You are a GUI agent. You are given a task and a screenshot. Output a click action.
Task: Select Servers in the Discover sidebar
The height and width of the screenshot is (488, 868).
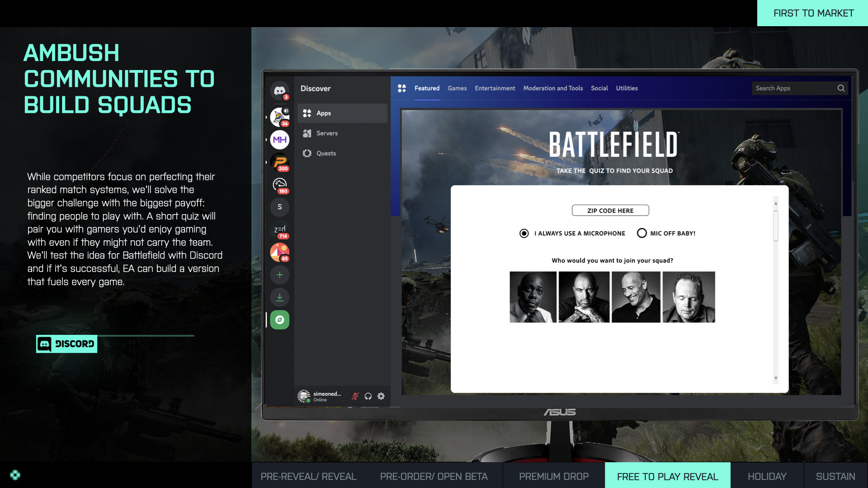point(342,133)
